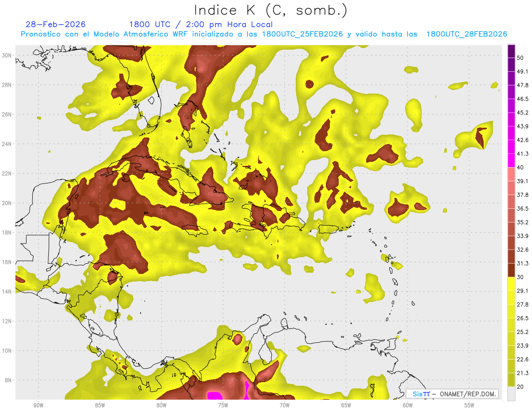Click the '20N' latitude label
The image size is (532, 411).
pyautogui.click(x=7, y=203)
